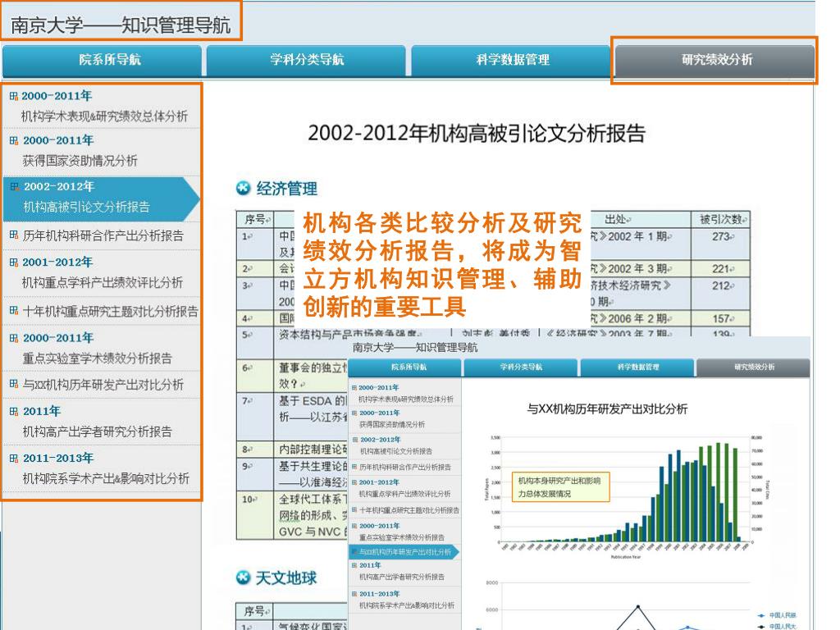Open 重点实验室学术绩效分析报告
The height and width of the screenshot is (630, 840).
[97, 358]
